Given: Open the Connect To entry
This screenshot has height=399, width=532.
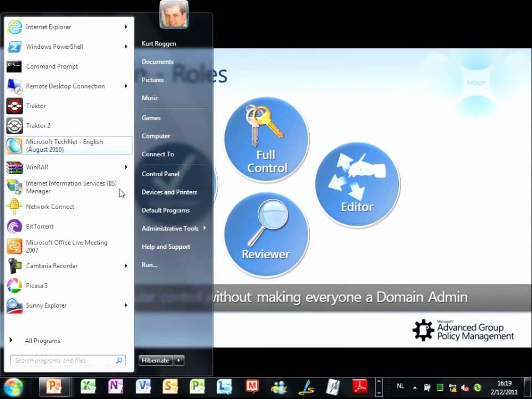Looking at the screenshot, I should pyautogui.click(x=158, y=154).
